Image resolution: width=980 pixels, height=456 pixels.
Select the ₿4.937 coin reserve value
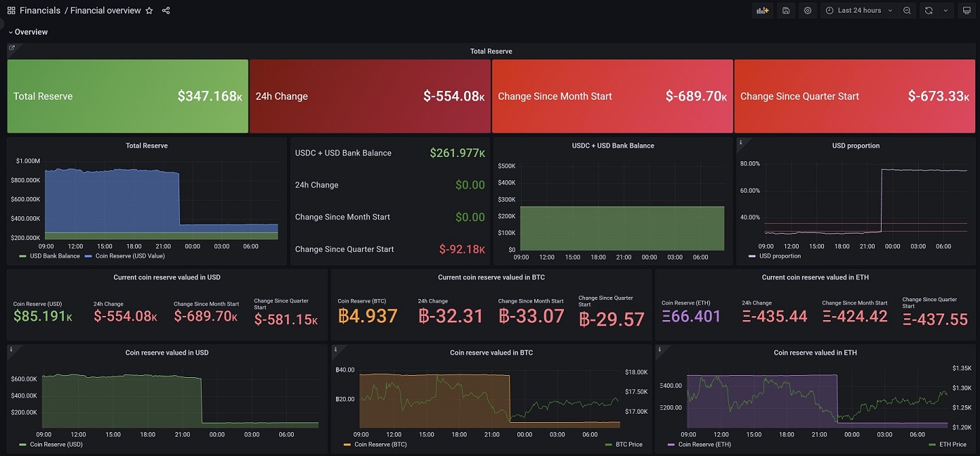pos(368,316)
